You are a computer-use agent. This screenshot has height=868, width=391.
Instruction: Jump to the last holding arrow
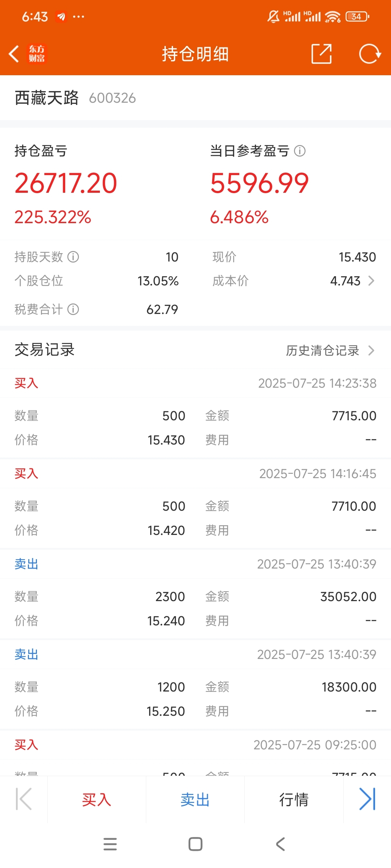(367, 799)
